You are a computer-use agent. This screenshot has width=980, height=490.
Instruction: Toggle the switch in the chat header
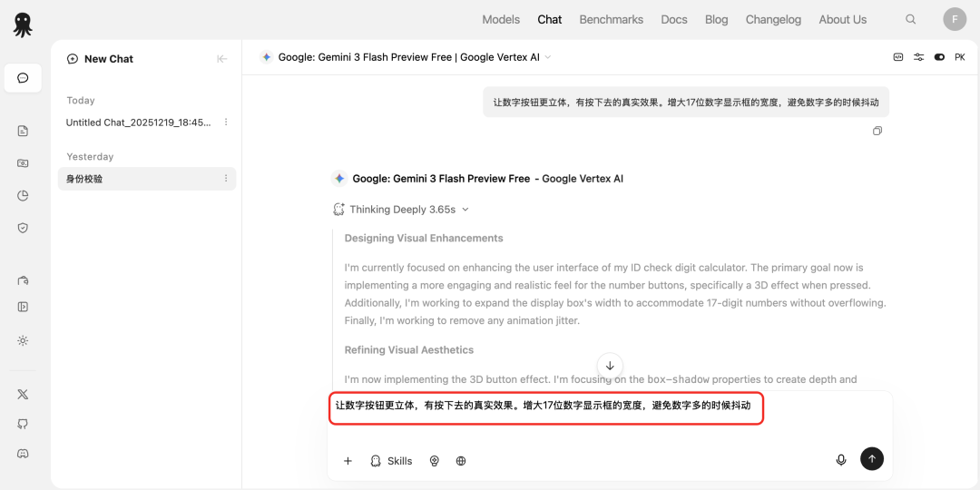[x=939, y=57]
